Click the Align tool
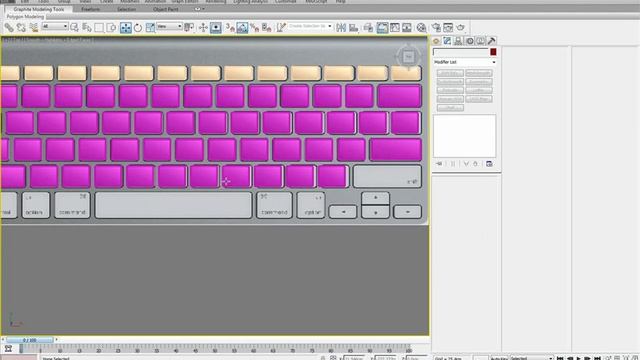Viewport: 640px width, 360px height. (x=353, y=28)
